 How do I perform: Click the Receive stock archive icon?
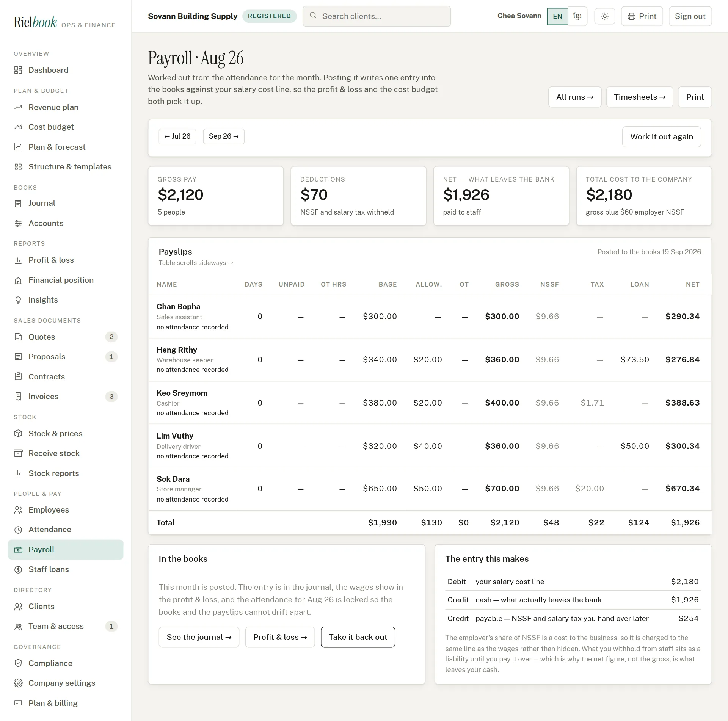coord(18,453)
